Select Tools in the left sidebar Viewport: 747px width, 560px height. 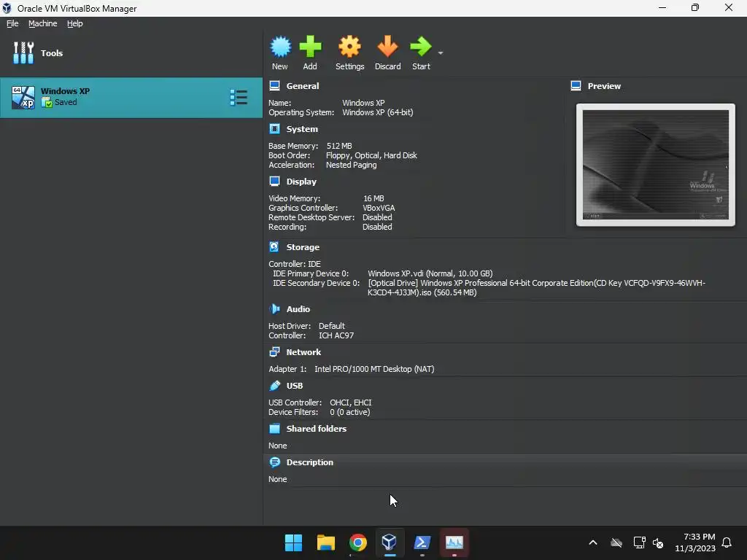(x=131, y=52)
